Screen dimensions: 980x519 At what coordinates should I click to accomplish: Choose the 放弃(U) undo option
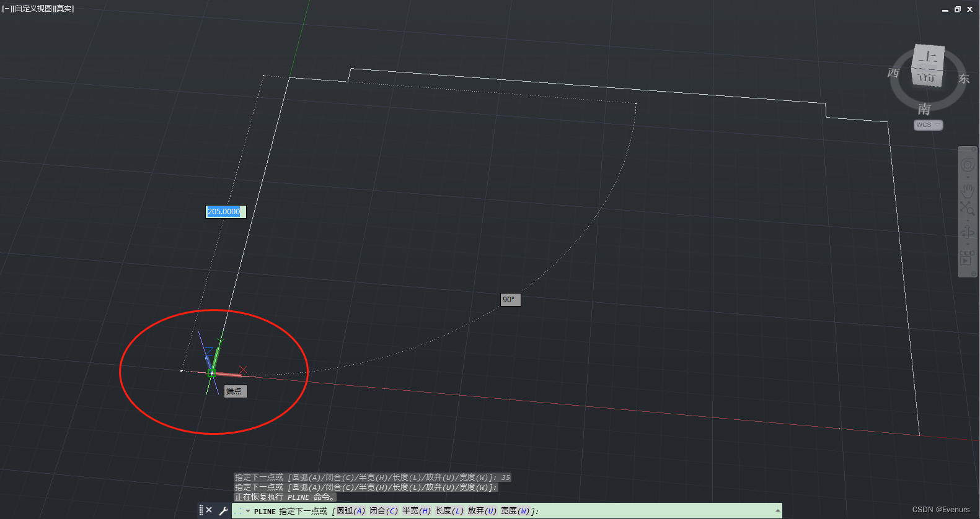tap(482, 511)
